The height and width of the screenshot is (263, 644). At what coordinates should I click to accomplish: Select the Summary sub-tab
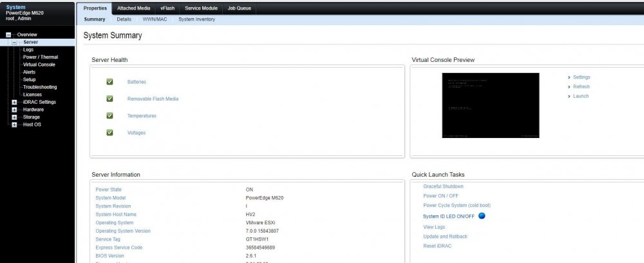pyautogui.click(x=95, y=19)
